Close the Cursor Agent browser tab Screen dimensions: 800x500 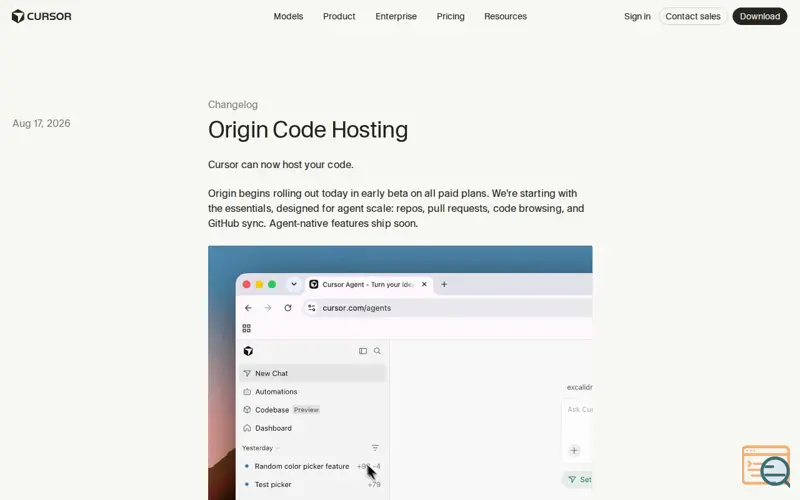click(424, 284)
